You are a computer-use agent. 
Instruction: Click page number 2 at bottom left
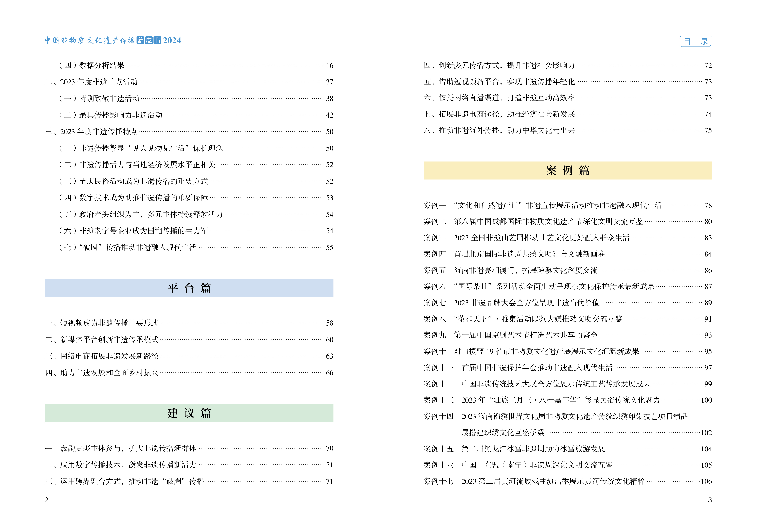point(46,500)
